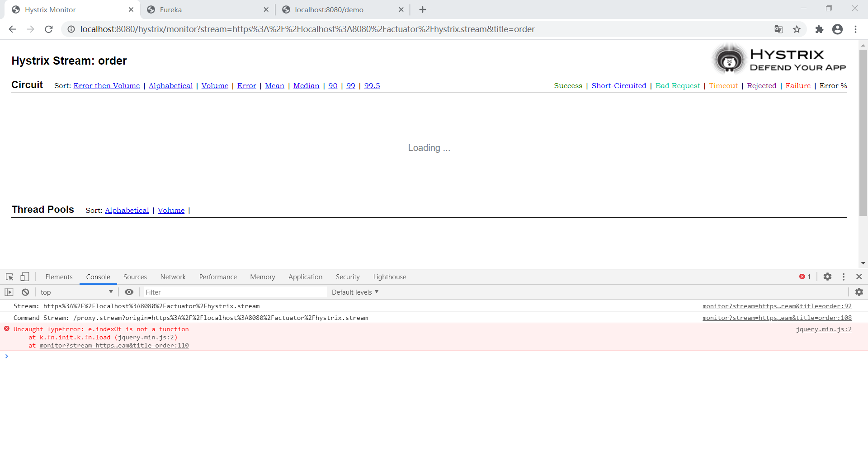Viewport: 868px width, 465px height.
Task: Close the DevTools panel
Action: pos(859,277)
